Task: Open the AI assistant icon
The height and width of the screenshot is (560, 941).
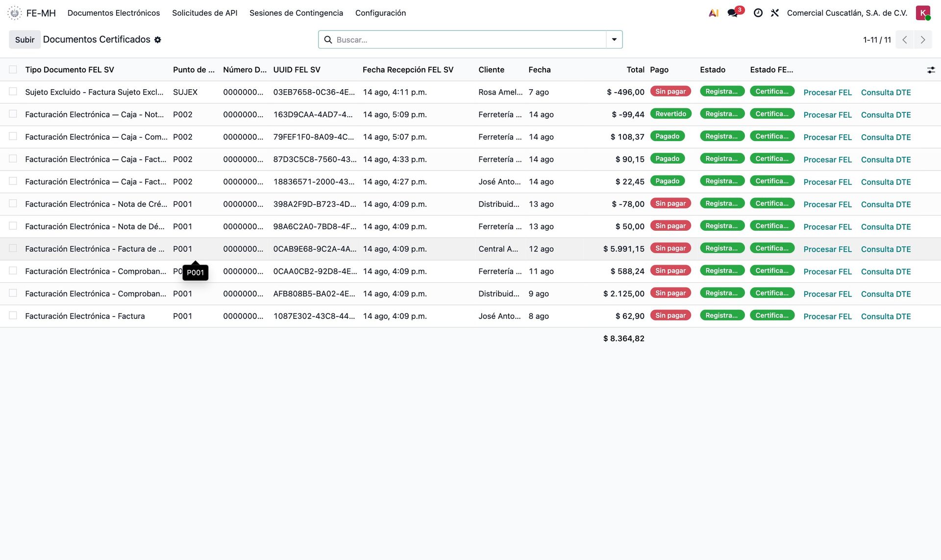Action: (714, 13)
